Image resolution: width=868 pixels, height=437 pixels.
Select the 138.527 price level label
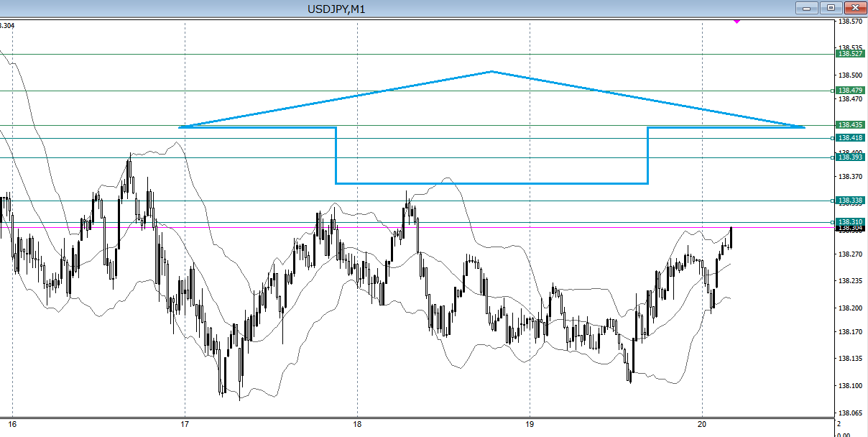click(850, 54)
